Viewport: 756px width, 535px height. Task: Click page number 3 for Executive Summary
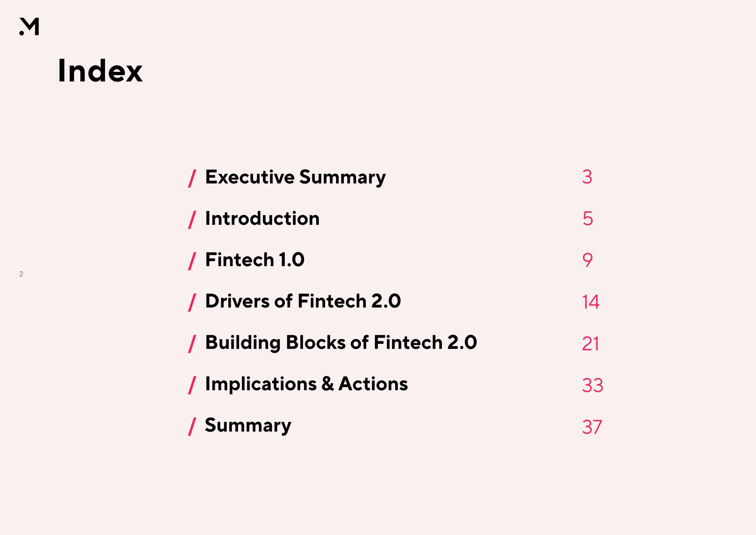tap(587, 177)
